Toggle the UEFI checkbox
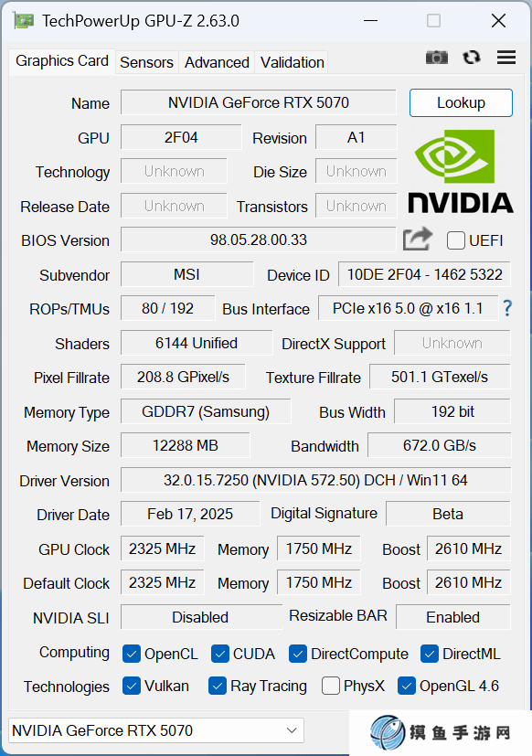This screenshot has height=756, width=532. 456,240
